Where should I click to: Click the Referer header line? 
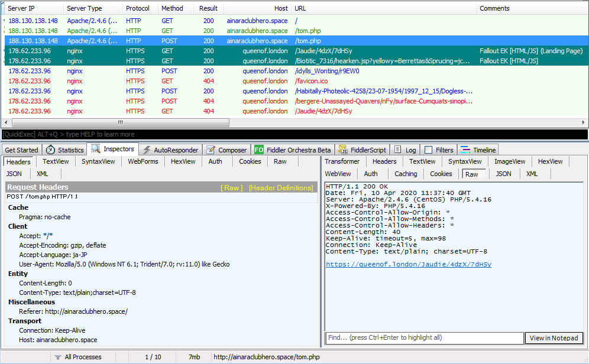73,311
